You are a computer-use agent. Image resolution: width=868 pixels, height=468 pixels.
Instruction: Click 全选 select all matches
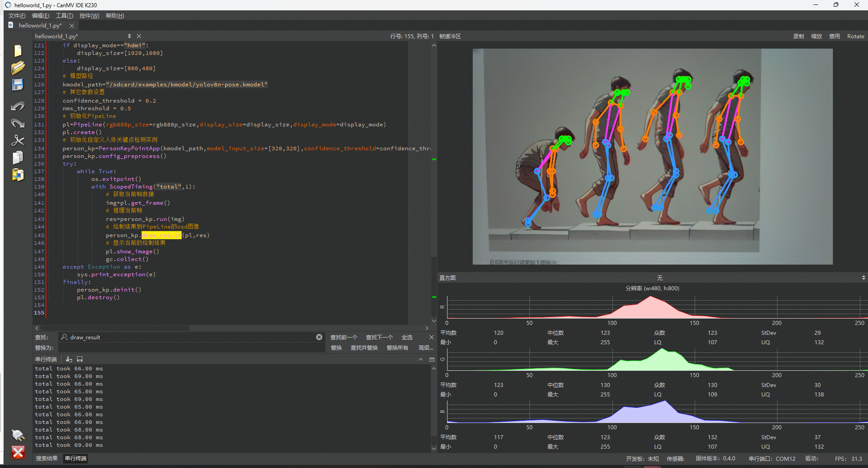407,337
